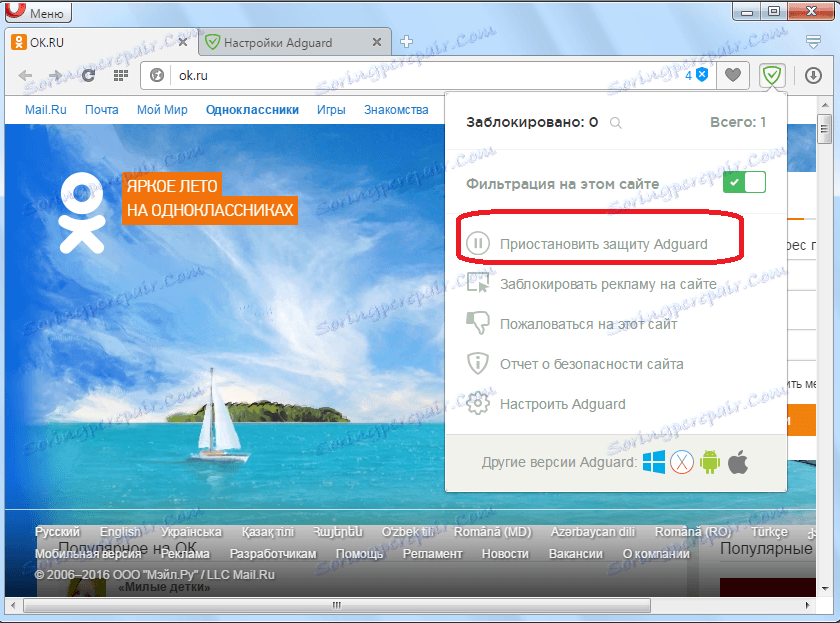This screenshot has height=623, width=840.
Task: Choose Türkçe language
Action: tap(769, 532)
